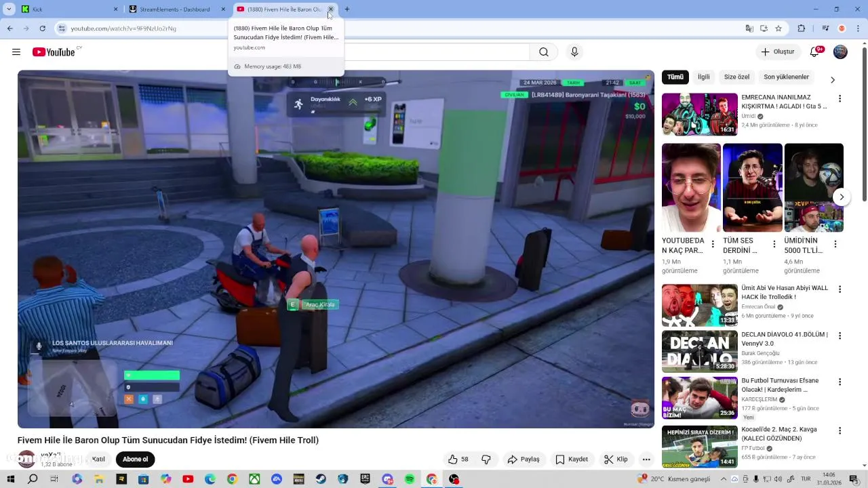Image resolution: width=868 pixels, height=488 pixels.
Task: Open the YouTube account avatar menu
Action: point(840,52)
